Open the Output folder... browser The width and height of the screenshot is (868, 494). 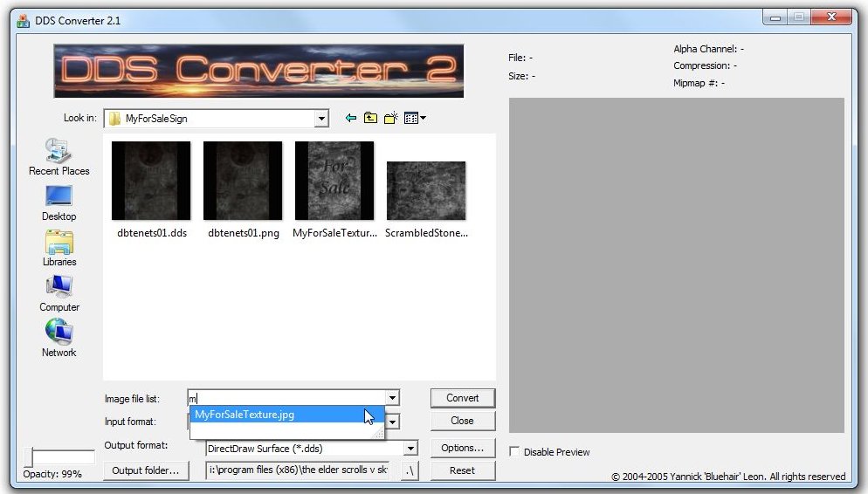(x=146, y=470)
